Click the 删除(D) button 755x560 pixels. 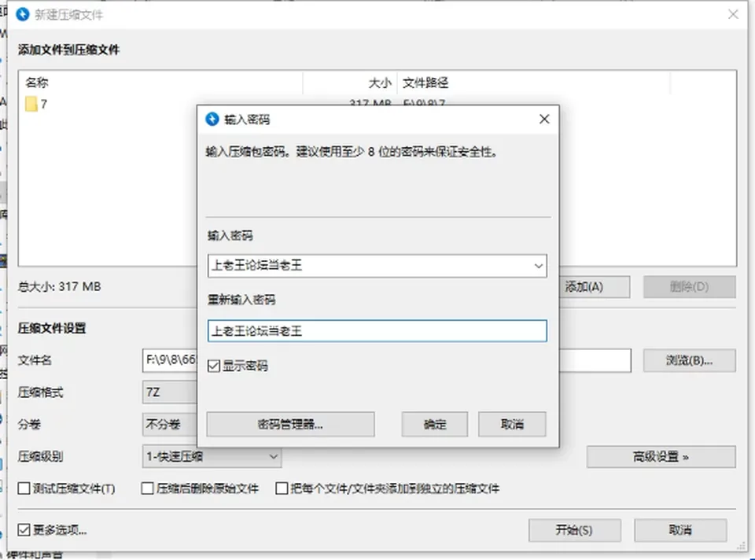[690, 287]
